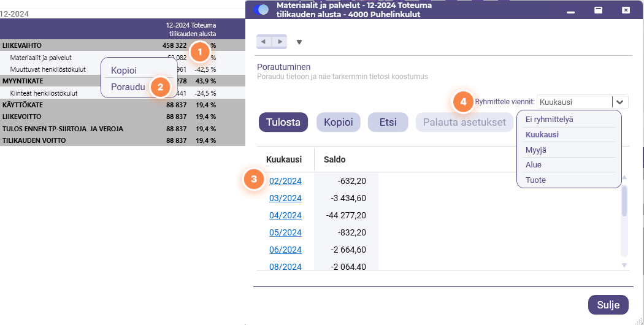This screenshot has width=644, height=325.
Task: Click the -832,20 balance cell
Action: point(347,232)
